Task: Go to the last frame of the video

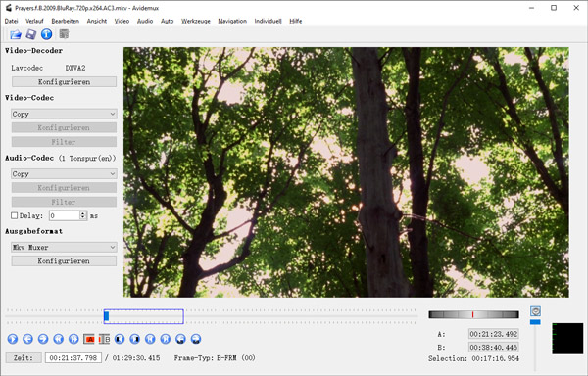Action: [x=166, y=339]
